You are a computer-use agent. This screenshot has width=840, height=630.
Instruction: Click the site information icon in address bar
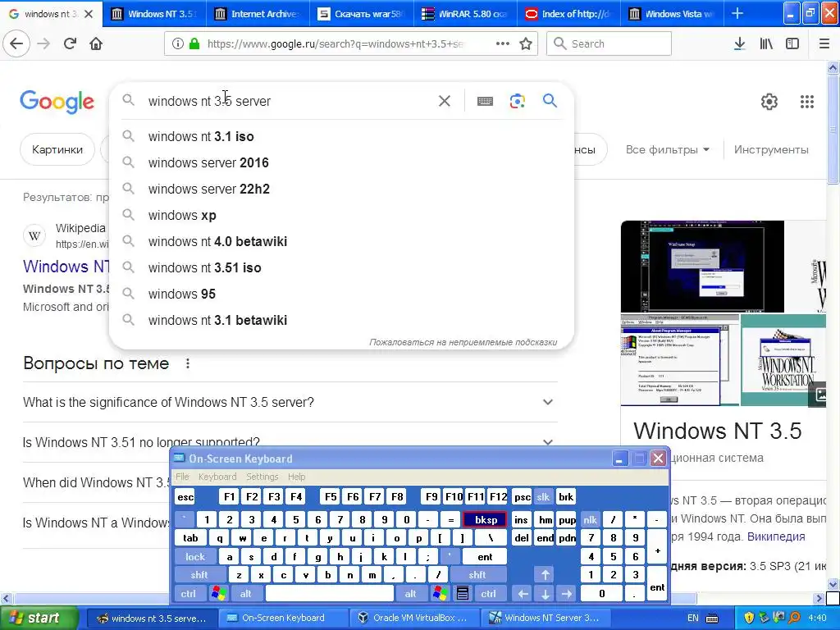tap(178, 43)
